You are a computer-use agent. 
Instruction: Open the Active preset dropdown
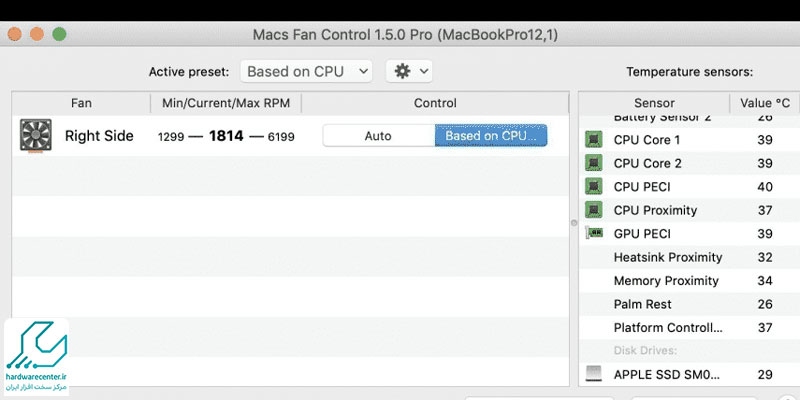306,71
